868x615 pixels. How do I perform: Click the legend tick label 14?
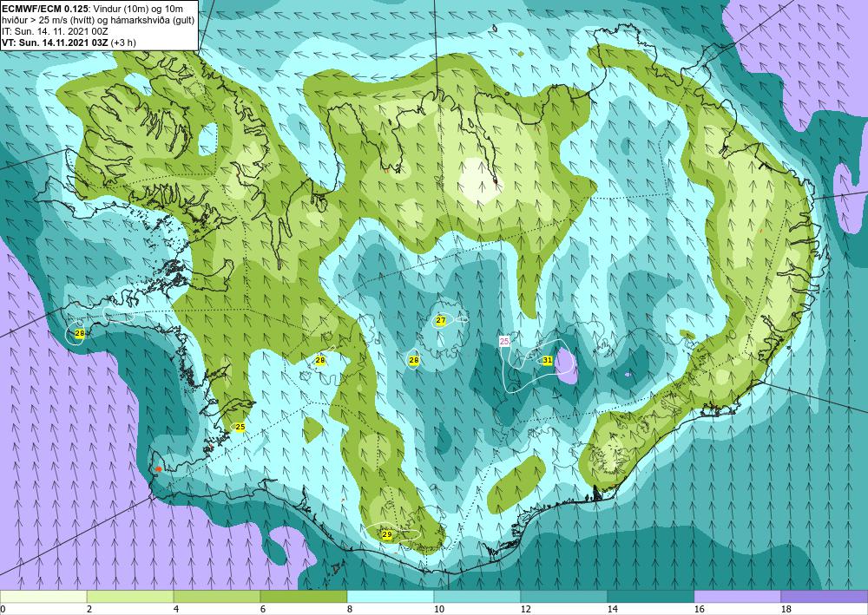[612, 609]
